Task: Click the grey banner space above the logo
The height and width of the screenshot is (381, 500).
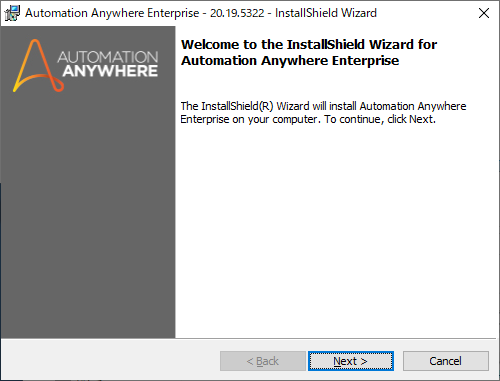Action: 88,32
